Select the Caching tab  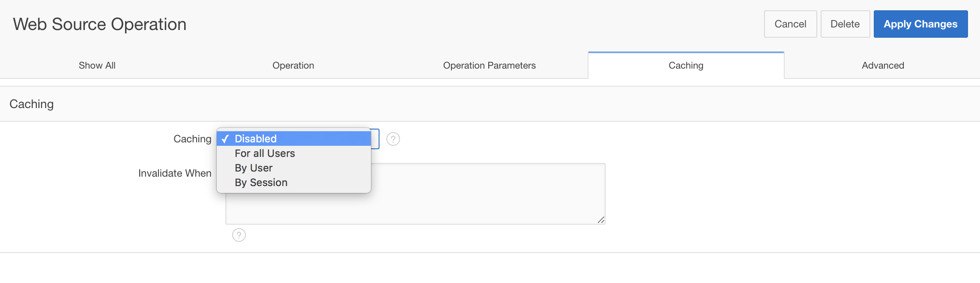(686, 66)
